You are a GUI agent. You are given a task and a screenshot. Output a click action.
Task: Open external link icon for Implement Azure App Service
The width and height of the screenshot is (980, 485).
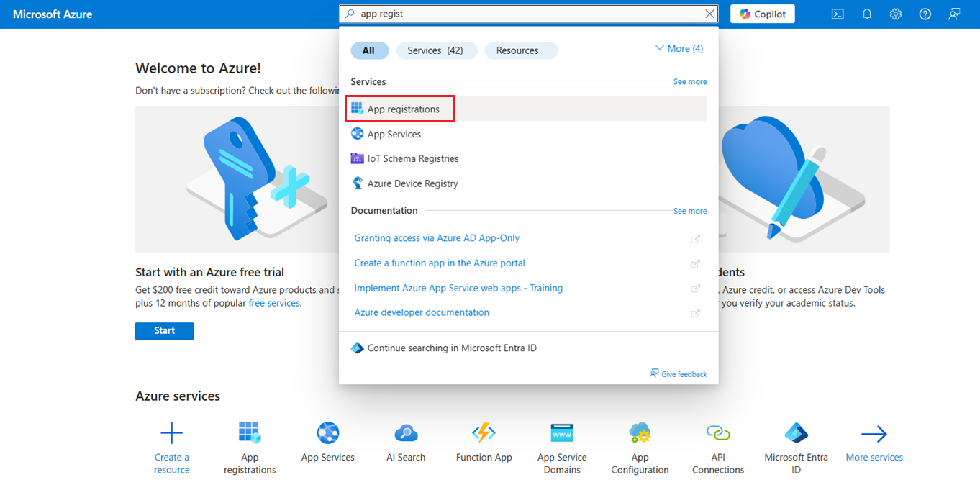point(695,289)
